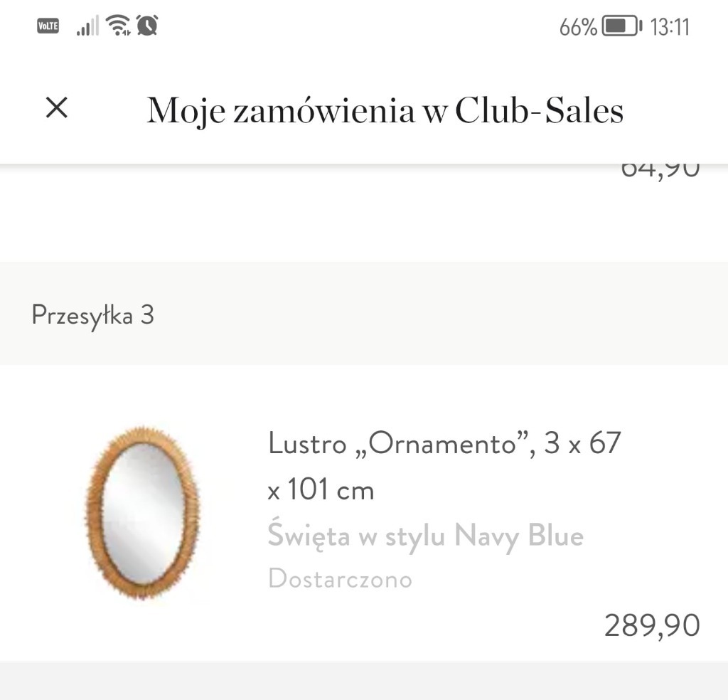This screenshot has width=728, height=700.
Task: Tap the VoLTE status icon
Action: pyautogui.click(x=48, y=27)
